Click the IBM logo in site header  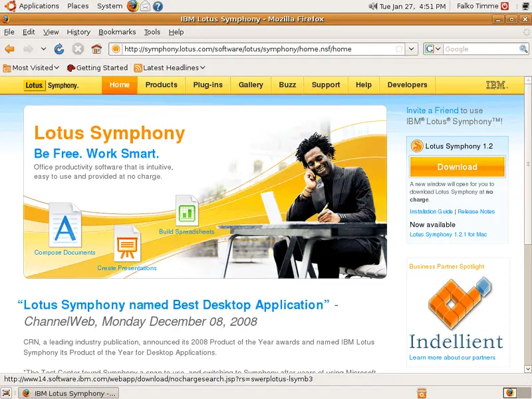coord(496,85)
